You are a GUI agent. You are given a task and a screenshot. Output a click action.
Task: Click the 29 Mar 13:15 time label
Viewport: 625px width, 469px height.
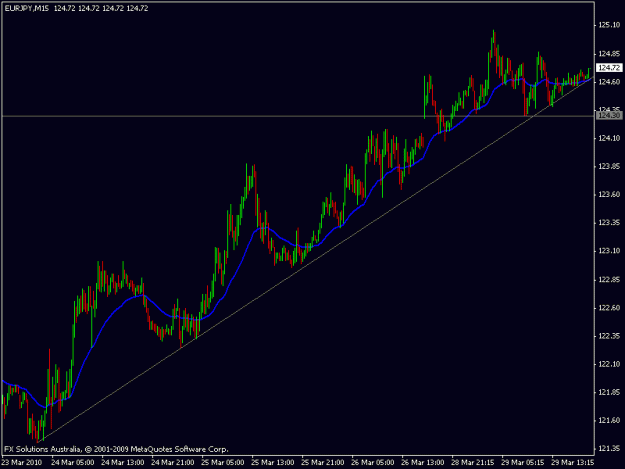[x=572, y=463]
